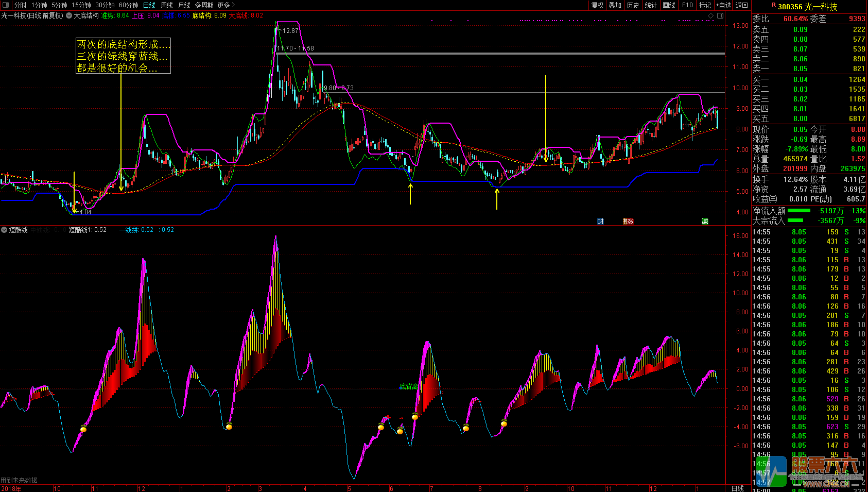
Task: Select the 5分钟 period tab
Action: point(59,5)
